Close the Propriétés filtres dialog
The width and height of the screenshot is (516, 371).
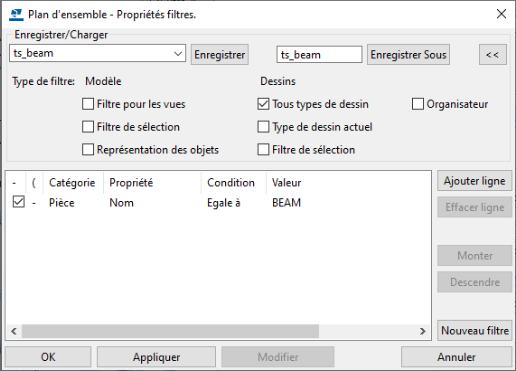501,14
